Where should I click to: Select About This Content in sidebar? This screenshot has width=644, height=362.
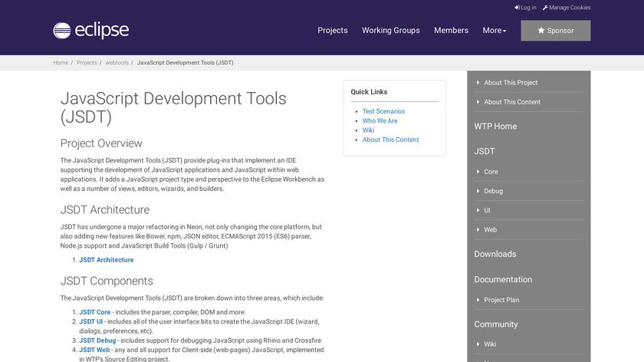[x=529, y=102]
